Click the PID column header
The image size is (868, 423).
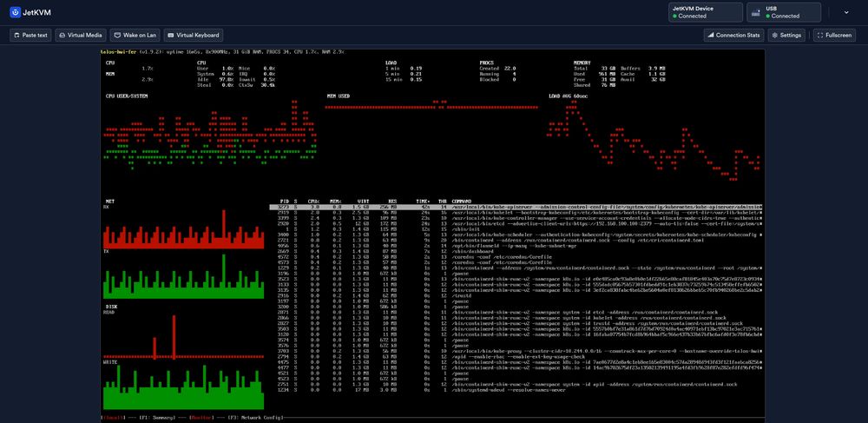tap(285, 201)
